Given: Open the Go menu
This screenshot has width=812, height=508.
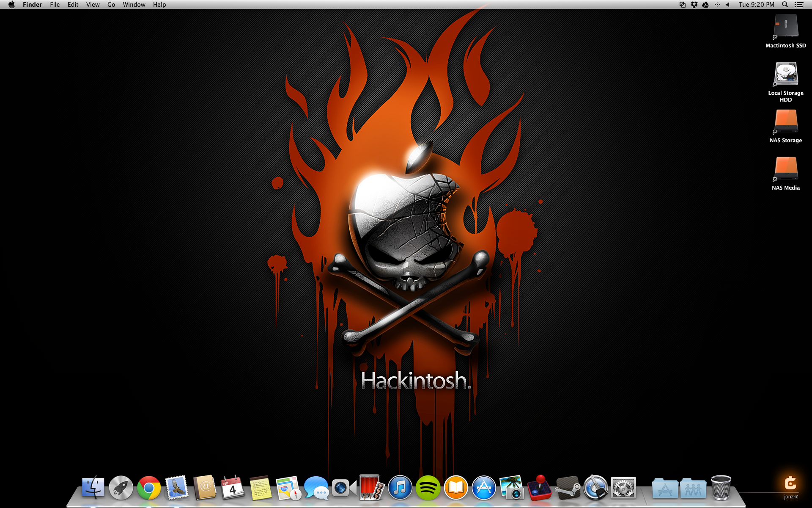Looking at the screenshot, I should [111, 5].
